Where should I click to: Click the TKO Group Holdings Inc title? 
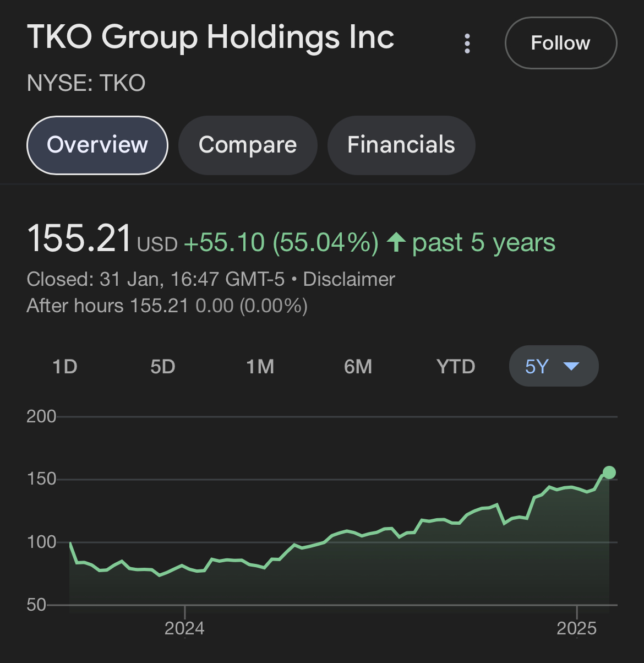point(211,37)
